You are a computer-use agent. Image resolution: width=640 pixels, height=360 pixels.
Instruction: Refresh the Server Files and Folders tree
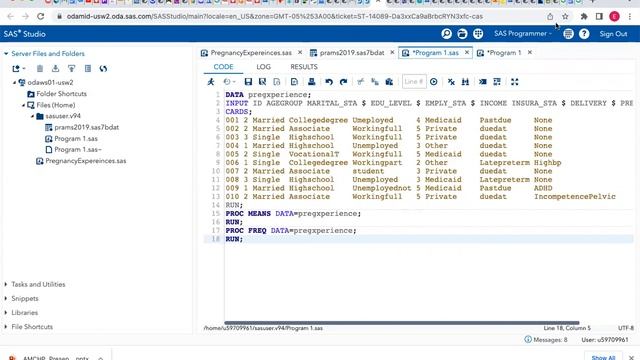tap(103, 69)
